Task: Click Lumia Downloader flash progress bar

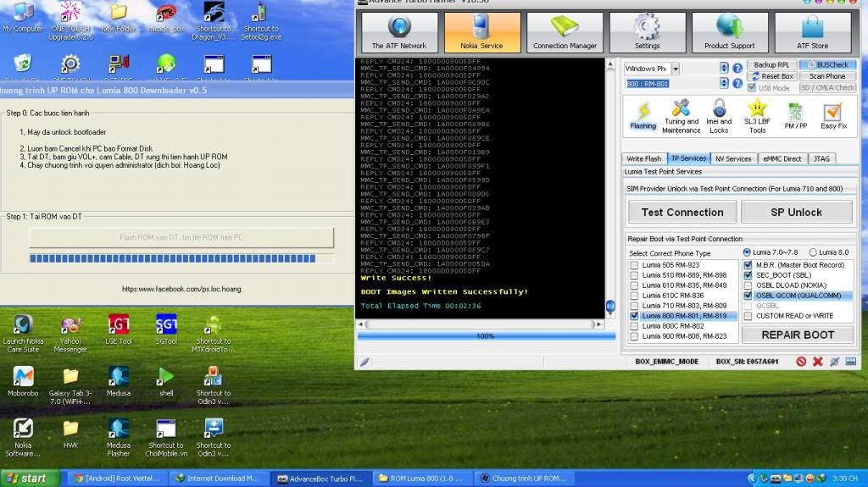Action: pyautogui.click(x=181, y=258)
